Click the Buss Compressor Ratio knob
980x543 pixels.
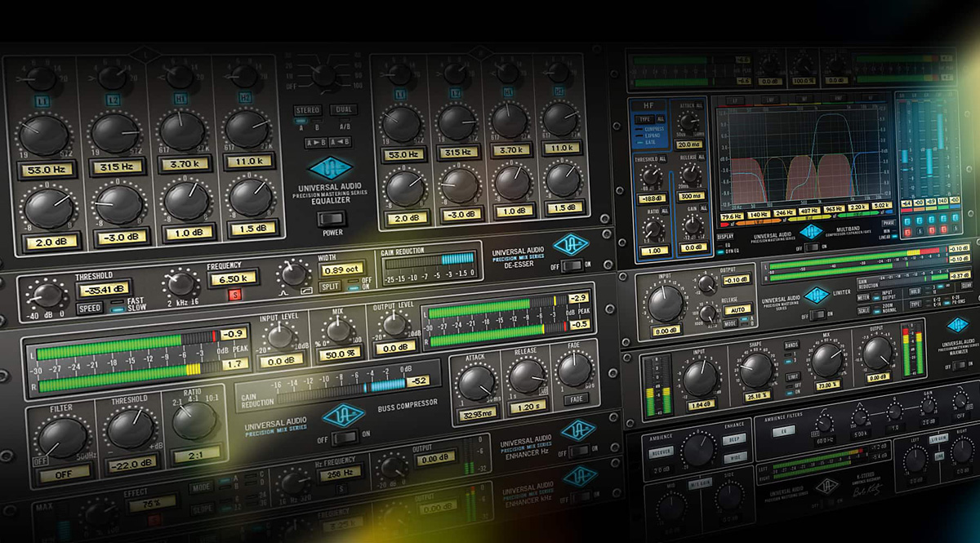click(x=195, y=421)
